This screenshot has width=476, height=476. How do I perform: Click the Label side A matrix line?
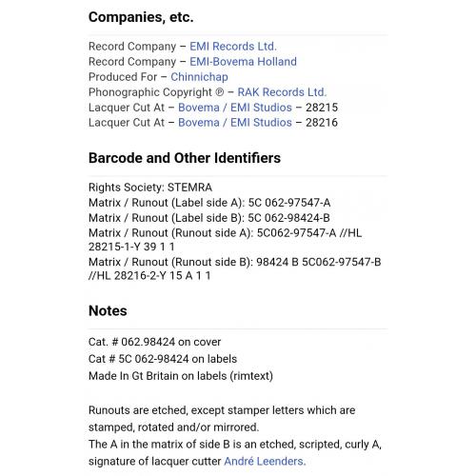pos(209,203)
